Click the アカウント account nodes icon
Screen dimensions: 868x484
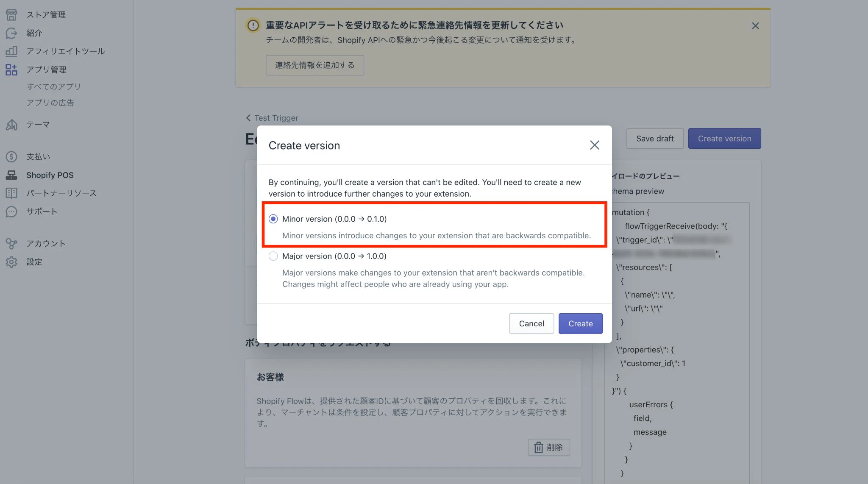(x=11, y=244)
